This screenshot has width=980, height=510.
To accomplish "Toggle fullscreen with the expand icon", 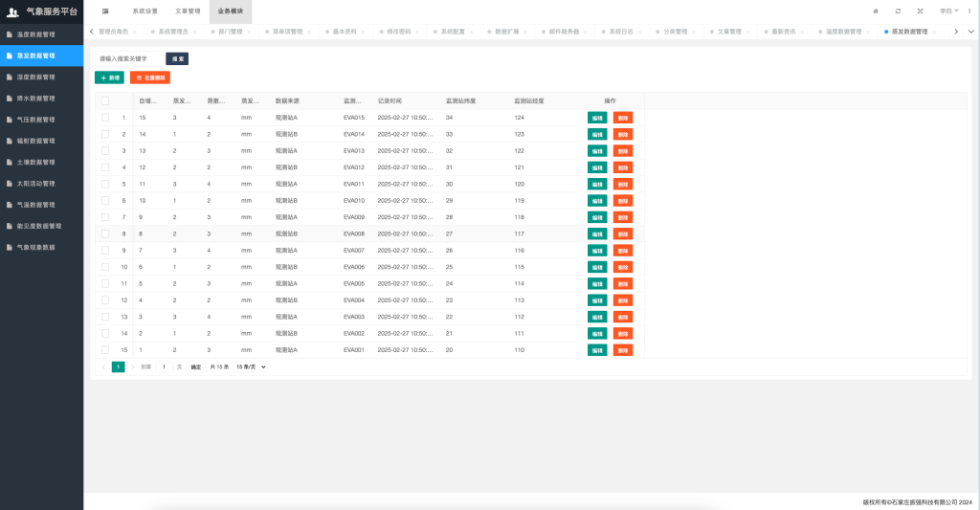I will coord(920,11).
